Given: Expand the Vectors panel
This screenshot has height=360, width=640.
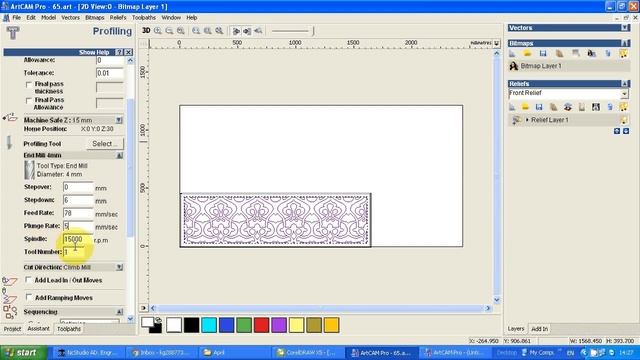Looking at the screenshot, I should tap(625, 28).
